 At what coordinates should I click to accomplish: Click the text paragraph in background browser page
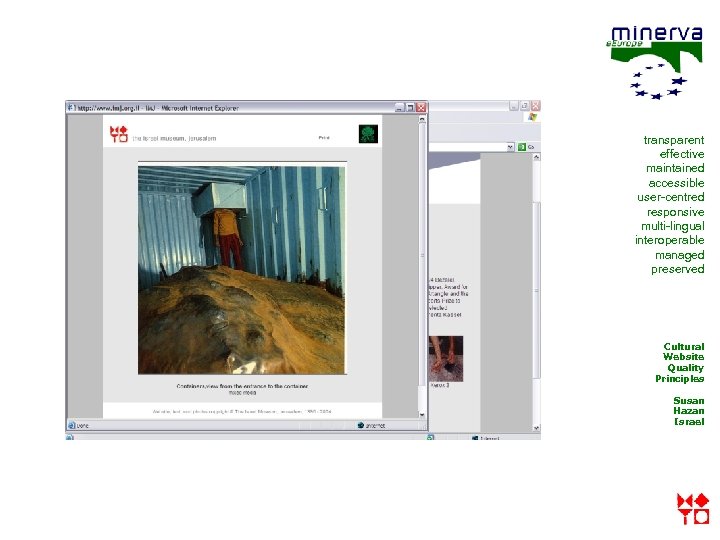[449, 298]
